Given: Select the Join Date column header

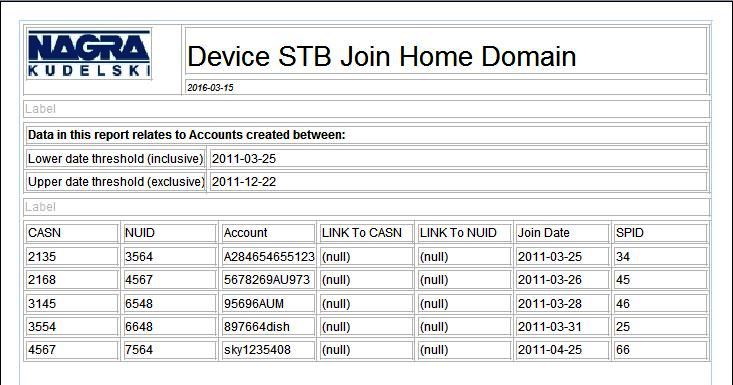Looking at the screenshot, I should [562, 233].
